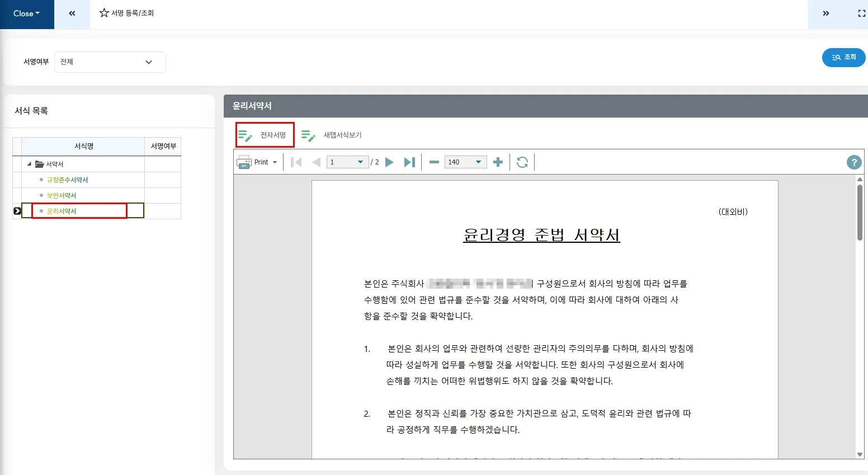This screenshot has width=868, height=475.
Task: Click 새탭서식보기 to view in new tab
Action: coord(332,135)
